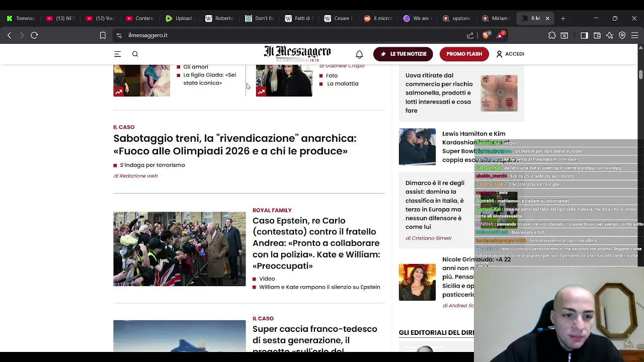This screenshot has width=644, height=362.
Task: Switch to the Roberto Wikipedia tab
Action: click(x=219, y=18)
